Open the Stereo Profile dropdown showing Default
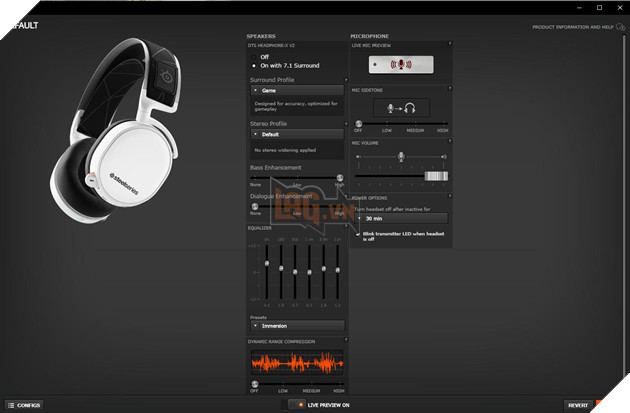The height and width of the screenshot is (413, 630). 297,134
